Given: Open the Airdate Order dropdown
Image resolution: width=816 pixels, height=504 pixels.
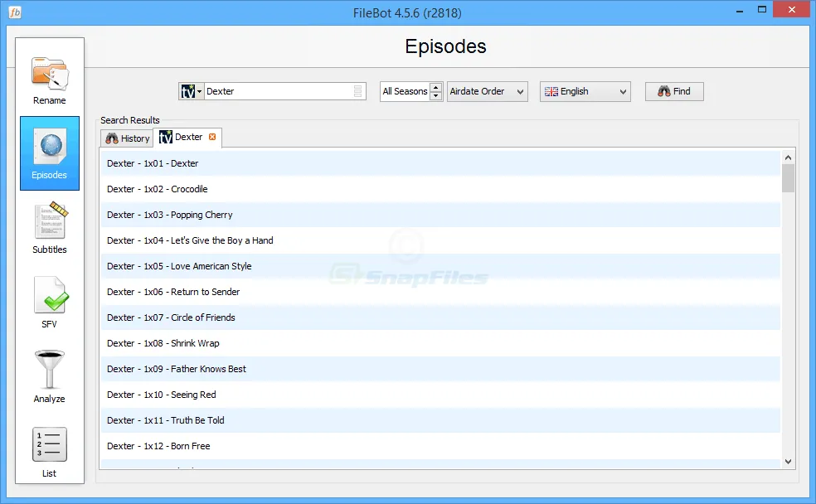Looking at the screenshot, I should 488,91.
